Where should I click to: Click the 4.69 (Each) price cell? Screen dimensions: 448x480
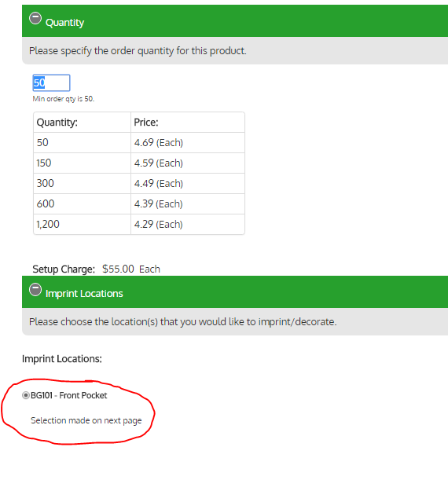coord(188,143)
